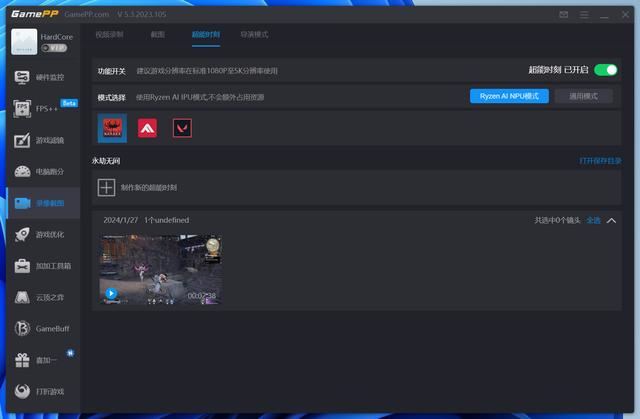Choose 通用模式 general mode

(583, 96)
